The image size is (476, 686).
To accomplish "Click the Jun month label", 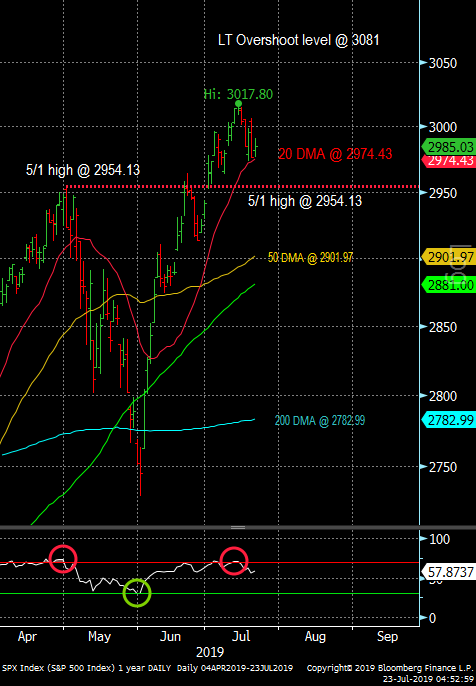I will [x=170, y=637].
